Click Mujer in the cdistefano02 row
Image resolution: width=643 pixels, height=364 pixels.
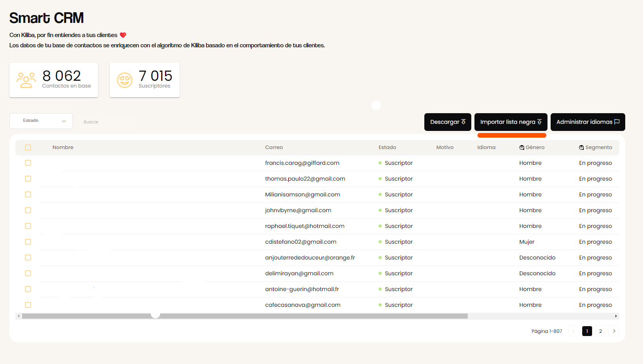(x=527, y=242)
